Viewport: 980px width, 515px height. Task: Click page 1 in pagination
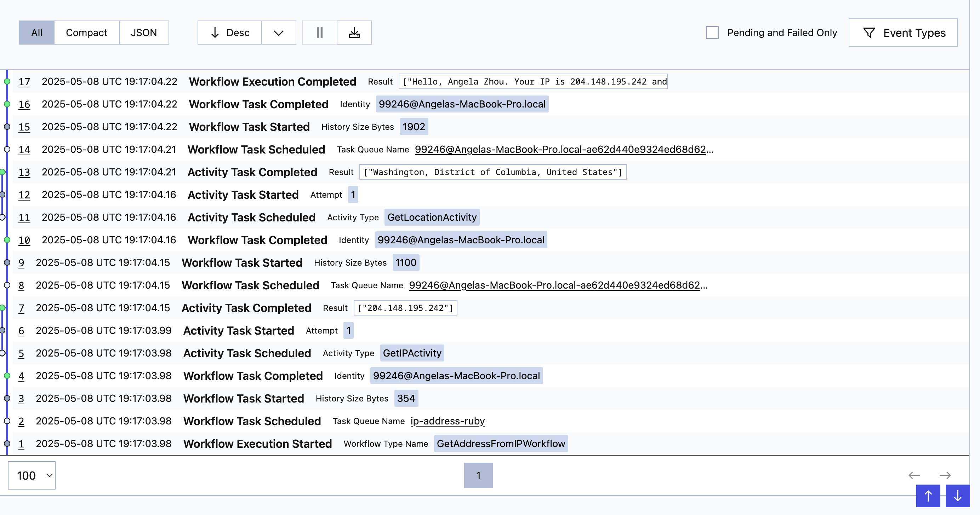(x=478, y=475)
